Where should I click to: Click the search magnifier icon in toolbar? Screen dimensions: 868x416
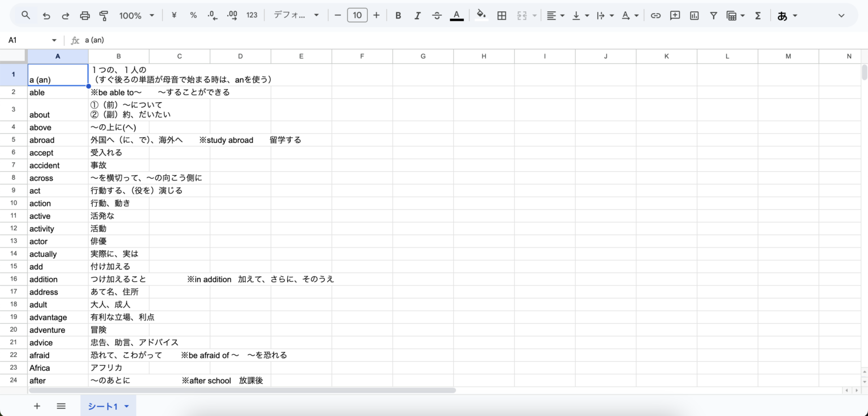(25, 15)
